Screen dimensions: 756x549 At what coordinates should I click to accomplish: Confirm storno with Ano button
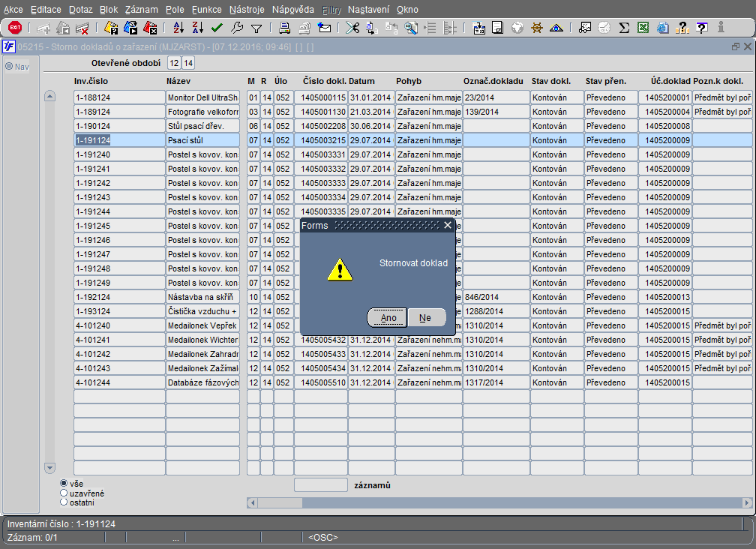[388, 318]
